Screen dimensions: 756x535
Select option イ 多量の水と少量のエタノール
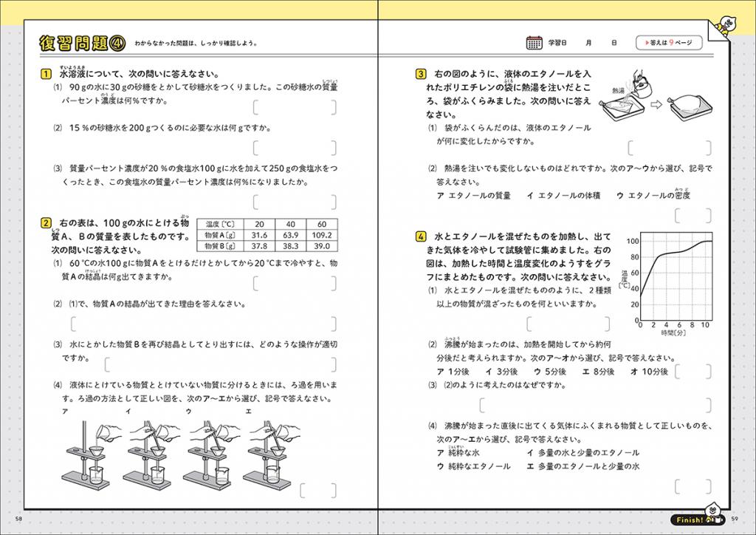tap(583, 452)
